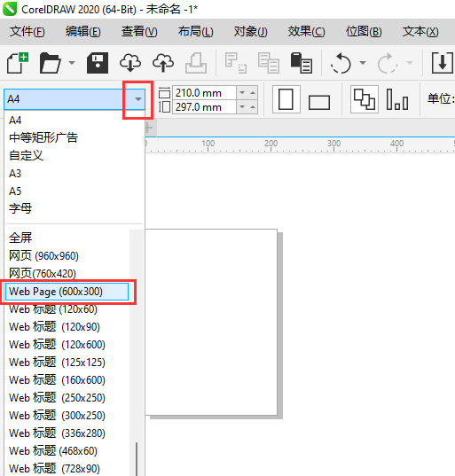The height and width of the screenshot is (476, 455).
Task: Select 网页 (960x960) preset
Action: point(67,256)
